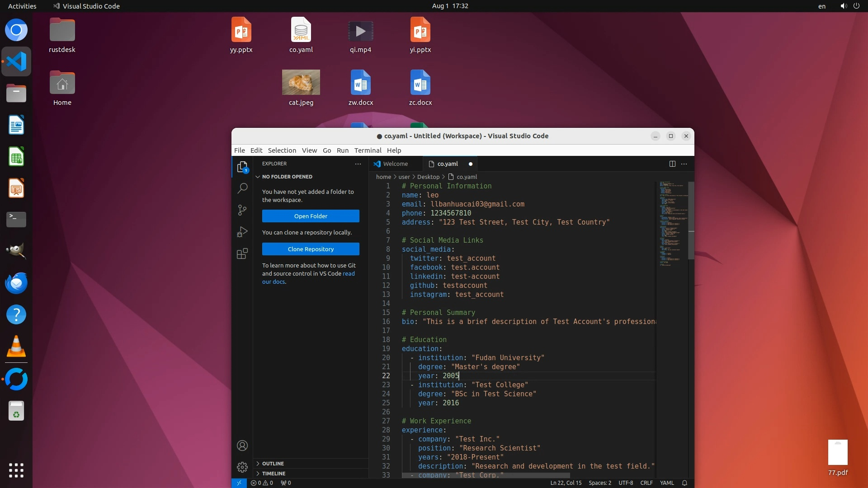The width and height of the screenshot is (868, 488).
Task: Open the Manage gear menu
Action: click(242, 467)
